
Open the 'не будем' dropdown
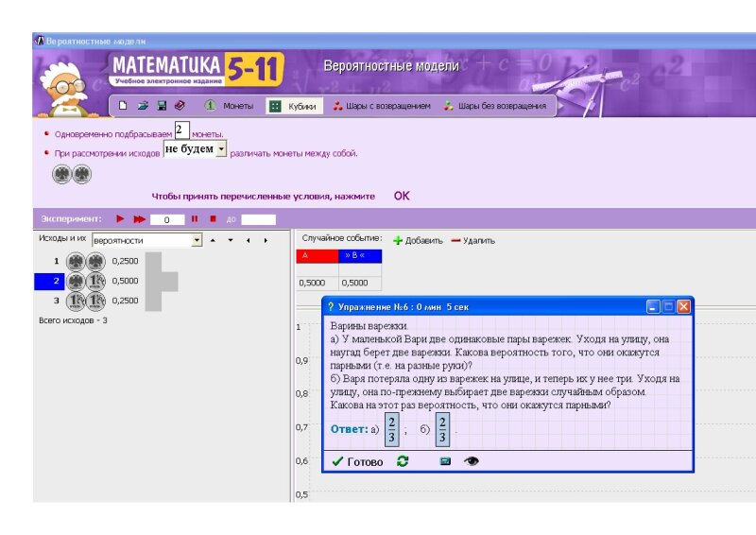tap(221, 149)
